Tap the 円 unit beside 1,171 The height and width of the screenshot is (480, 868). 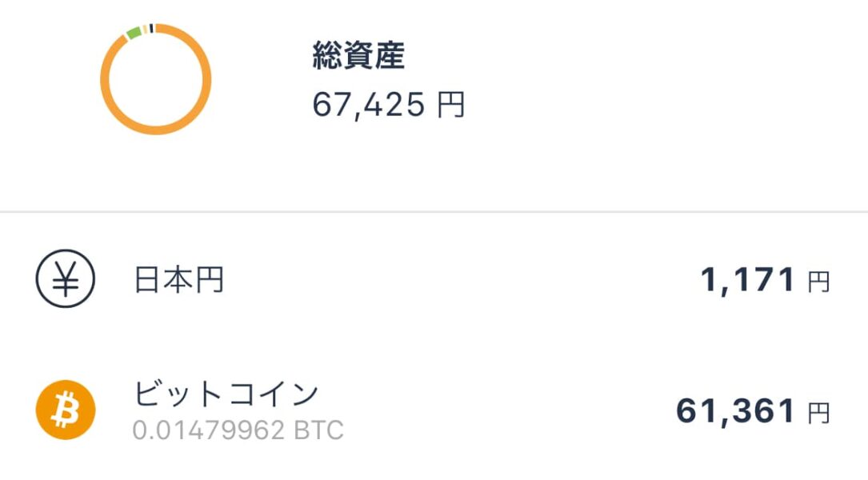click(818, 282)
